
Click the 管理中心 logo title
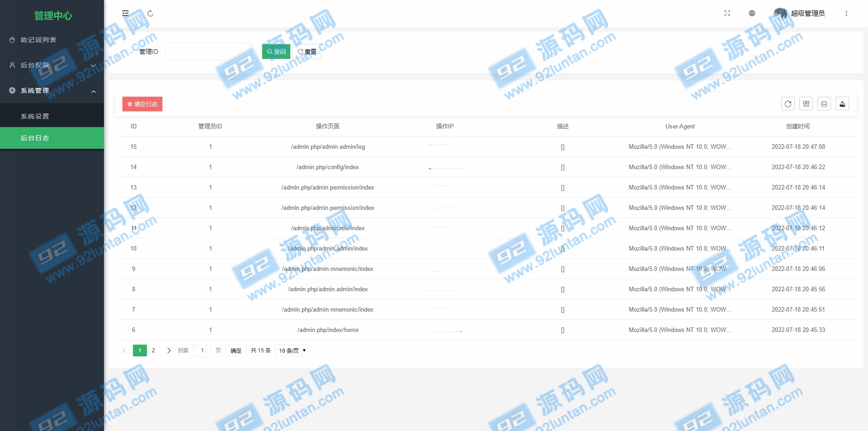(53, 16)
